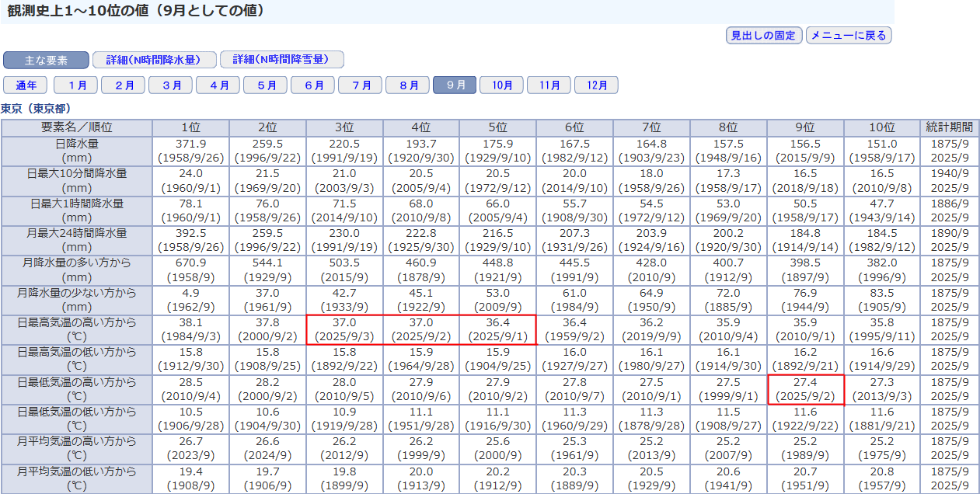Open the 詳細(N時間降雪量) tab
This screenshot has width=980, height=494.
point(281,60)
